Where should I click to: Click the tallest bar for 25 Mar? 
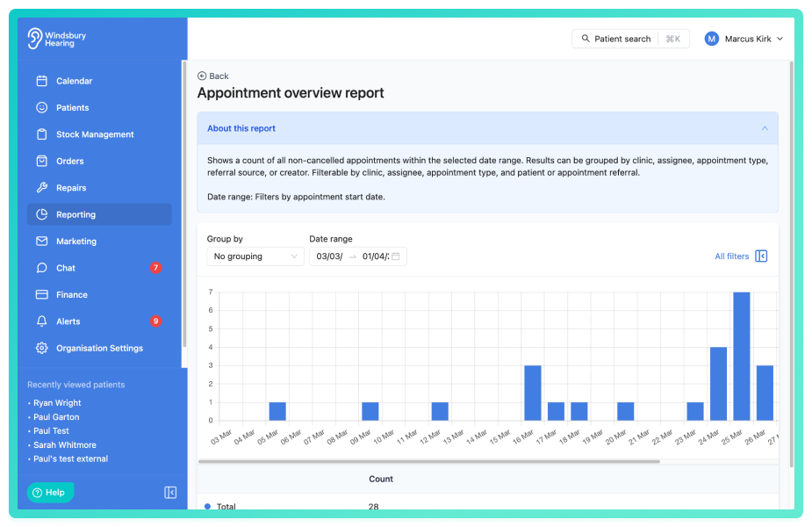click(x=742, y=356)
